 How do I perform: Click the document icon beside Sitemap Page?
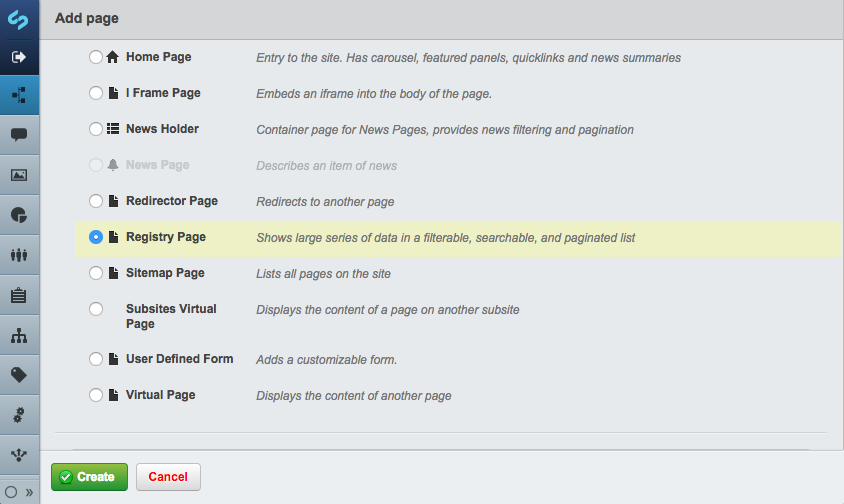pyautogui.click(x=113, y=273)
